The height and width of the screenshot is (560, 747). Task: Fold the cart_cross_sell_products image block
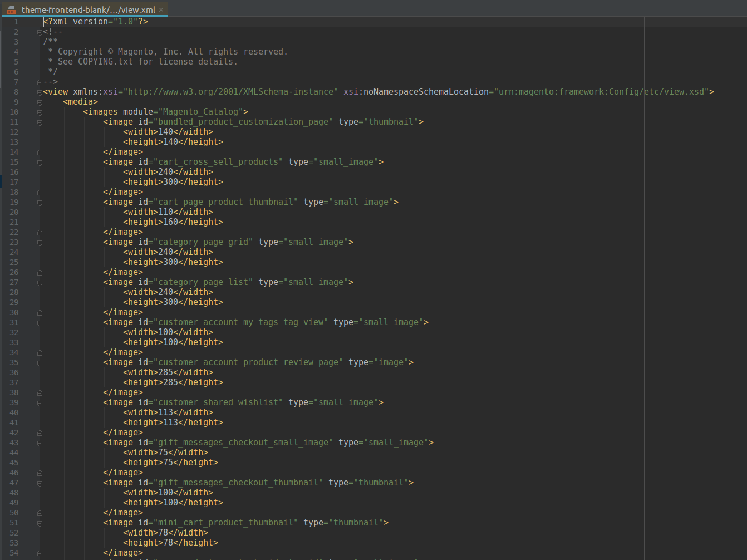40,162
